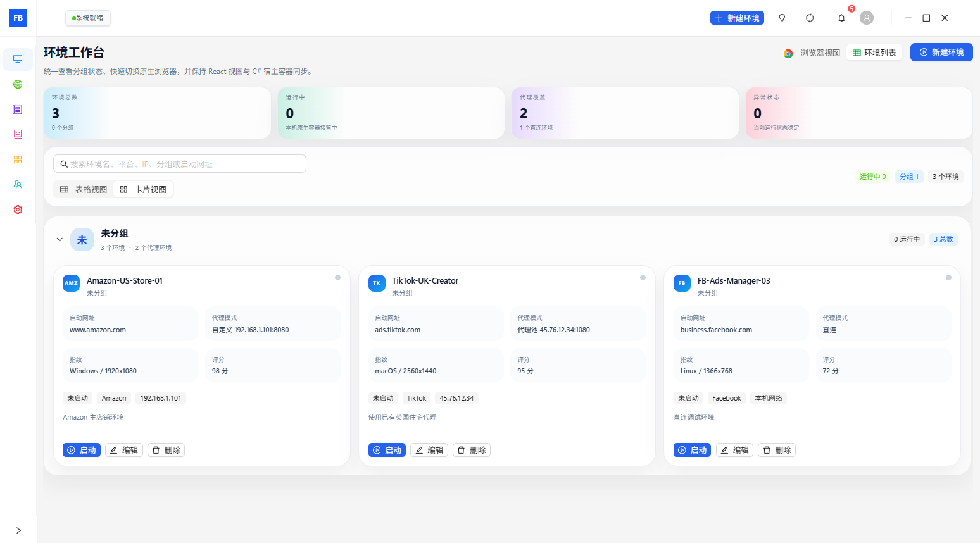
Task: Select the 环境列表 tab
Action: [874, 53]
